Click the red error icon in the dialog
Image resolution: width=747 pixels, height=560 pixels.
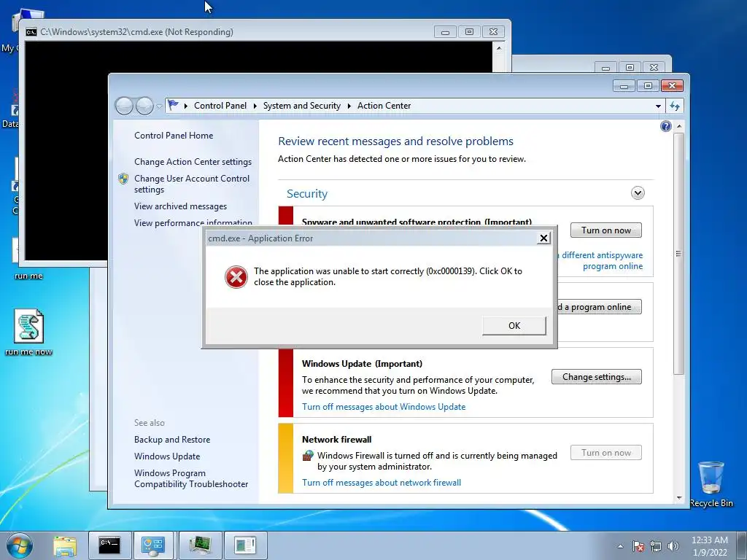point(236,276)
